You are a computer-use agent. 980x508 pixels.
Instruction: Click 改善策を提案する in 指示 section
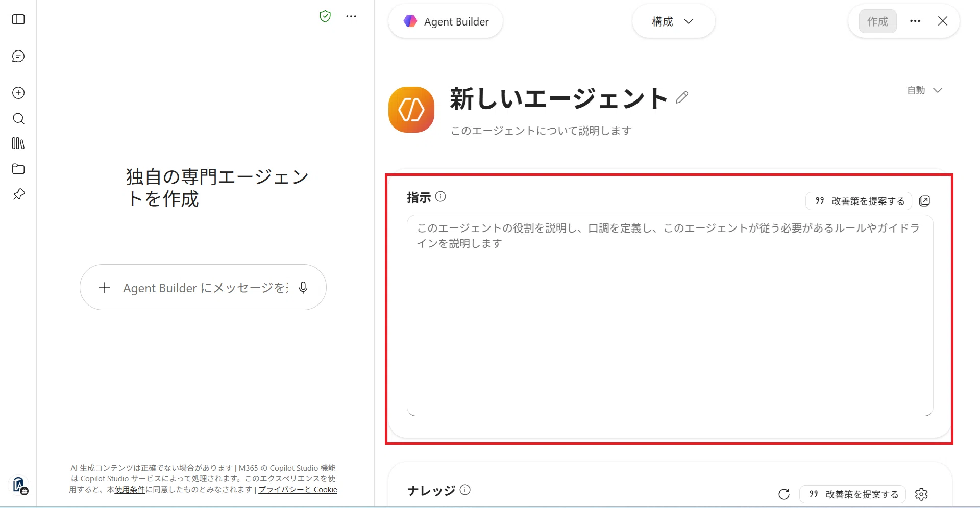point(859,201)
